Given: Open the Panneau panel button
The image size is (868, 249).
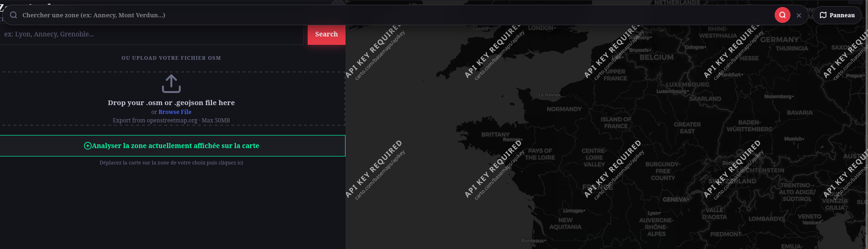Looking at the screenshot, I should (x=837, y=15).
